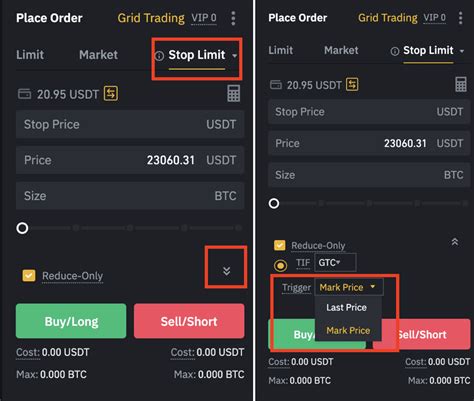Click the left Buy/Long button
The width and height of the screenshot is (474, 401).
(x=71, y=321)
